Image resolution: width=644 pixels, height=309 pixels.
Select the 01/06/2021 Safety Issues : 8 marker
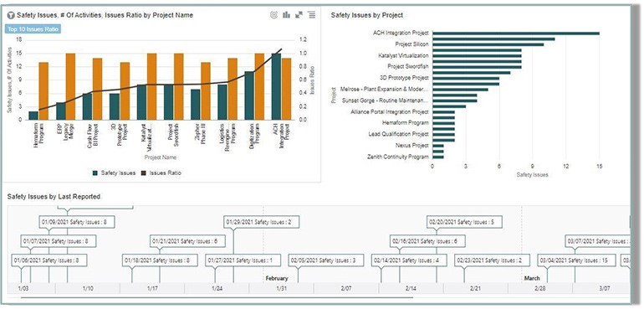tap(49, 260)
